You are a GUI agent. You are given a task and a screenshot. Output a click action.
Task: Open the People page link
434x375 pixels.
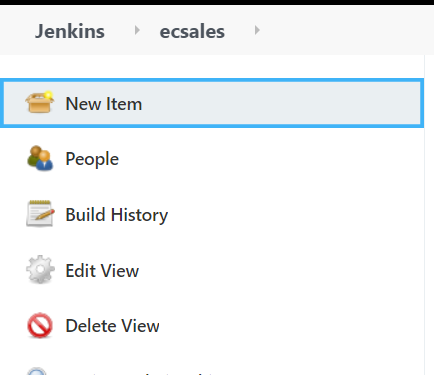point(92,159)
